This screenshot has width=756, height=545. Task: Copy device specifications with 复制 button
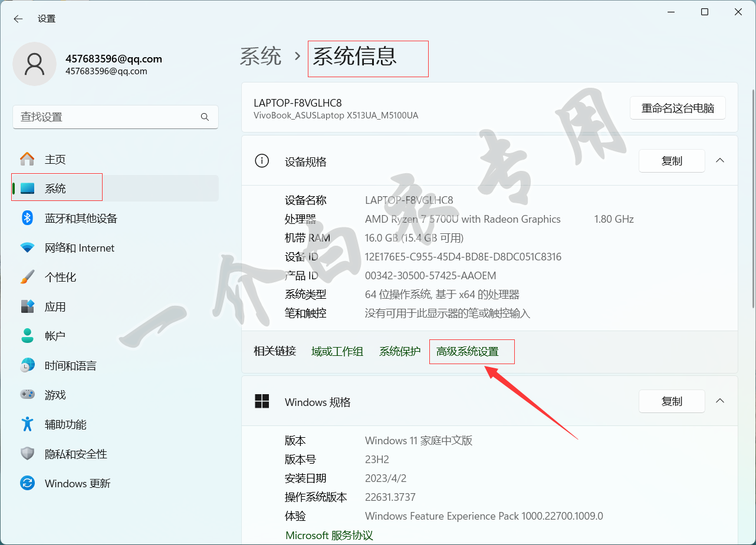672,161
